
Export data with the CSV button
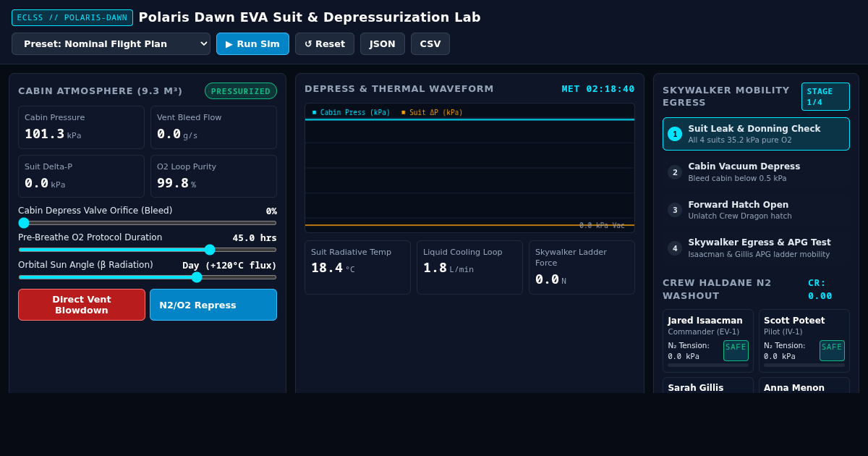(x=430, y=43)
